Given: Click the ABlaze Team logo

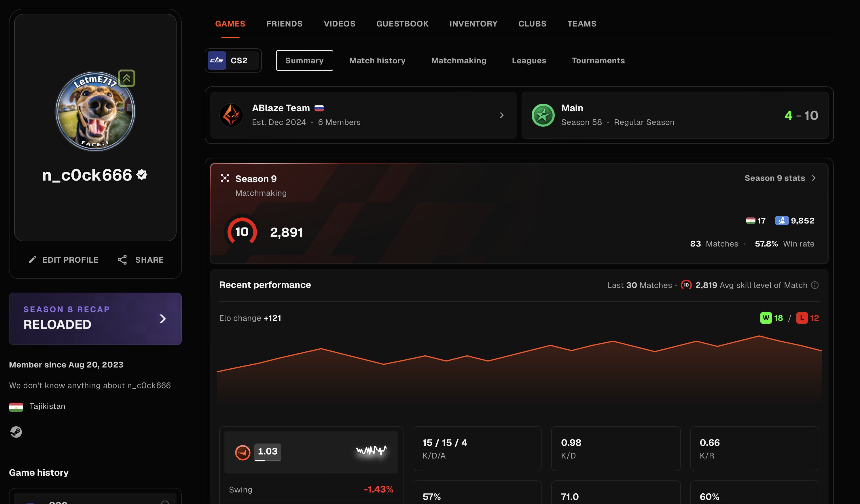Looking at the screenshot, I should pos(231,115).
